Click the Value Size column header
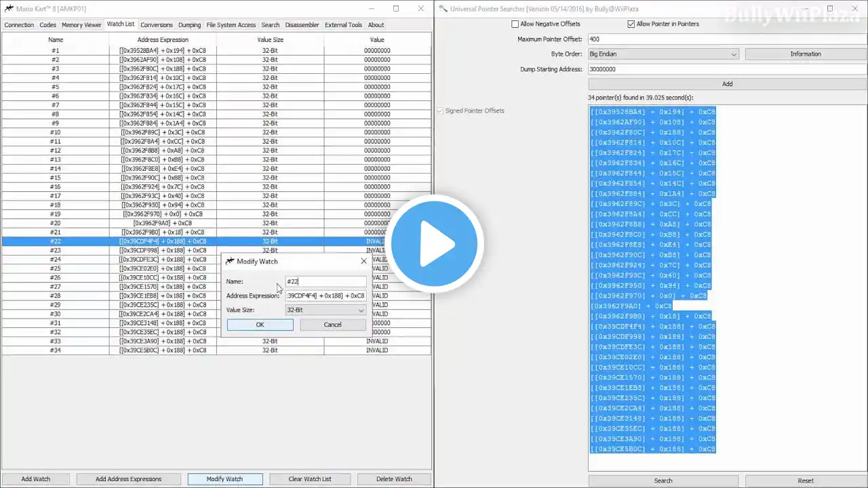The image size is (868, 488). pyautogui.click(x=270, y=40)
